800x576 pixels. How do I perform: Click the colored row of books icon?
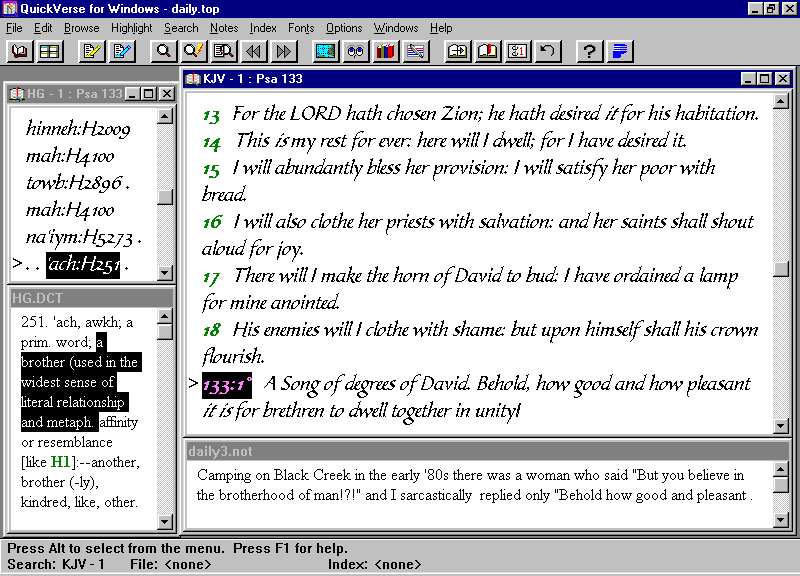coord(386,51)
